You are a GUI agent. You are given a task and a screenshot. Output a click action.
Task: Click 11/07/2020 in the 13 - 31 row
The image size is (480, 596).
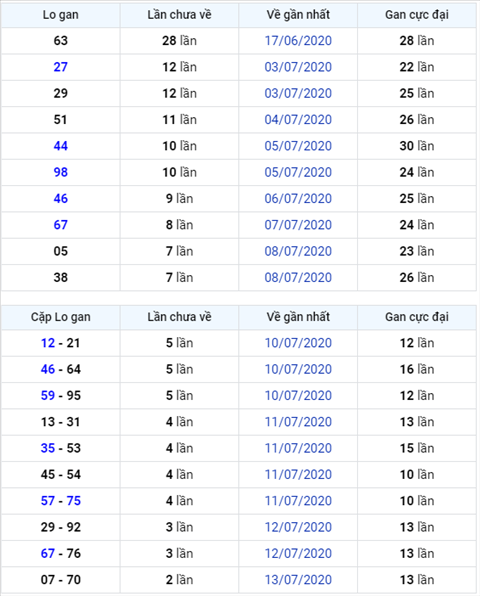[x=298, y=422]
